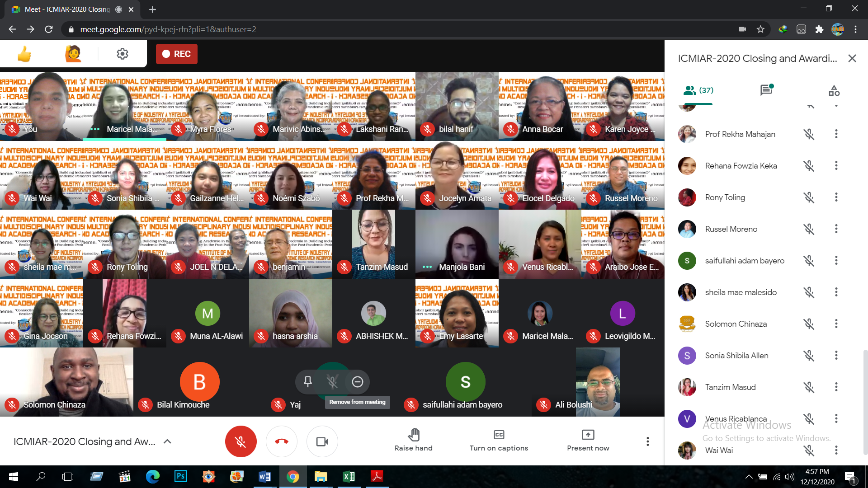
Task: Click the REC record button
Action: click(x=177, y=54)
